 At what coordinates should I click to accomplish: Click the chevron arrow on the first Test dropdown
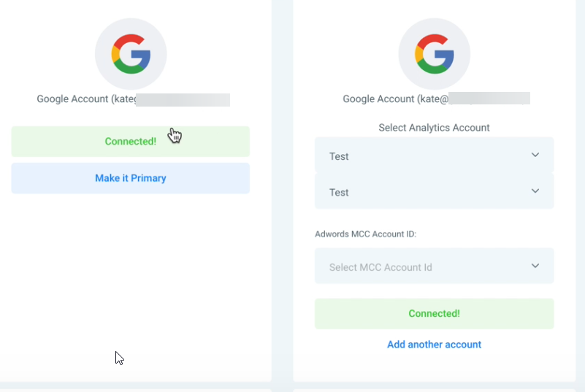[535, 155]
